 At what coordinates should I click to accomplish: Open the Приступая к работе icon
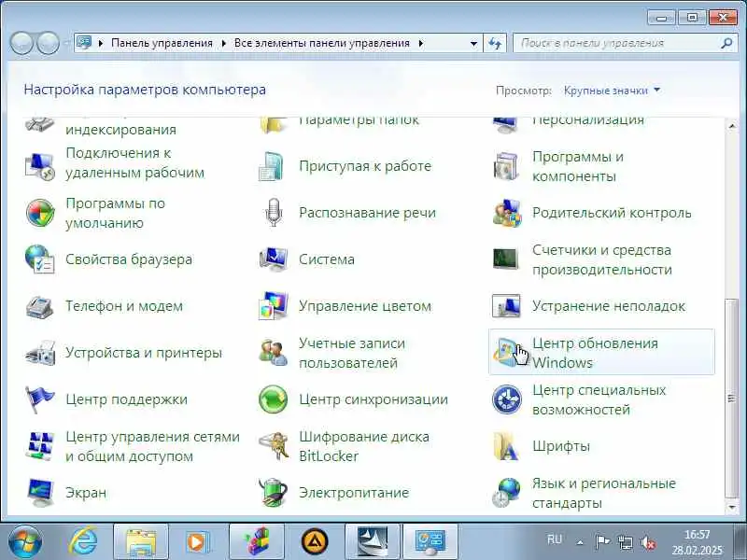point(273,166)
